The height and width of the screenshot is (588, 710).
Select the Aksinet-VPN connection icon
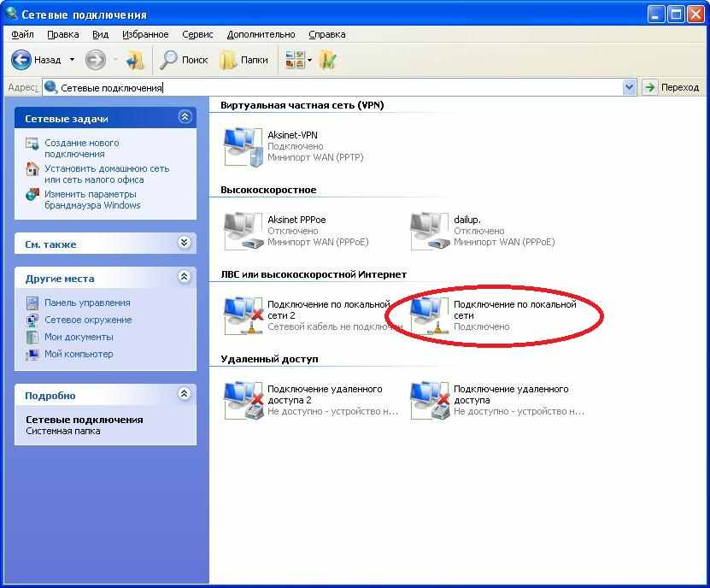244,147
